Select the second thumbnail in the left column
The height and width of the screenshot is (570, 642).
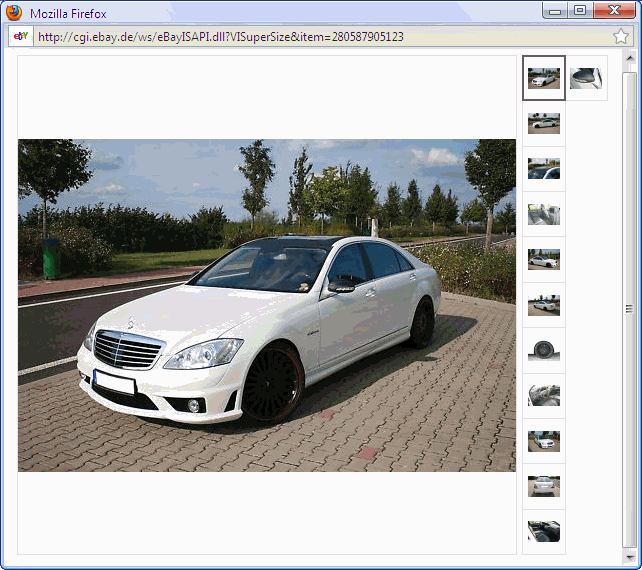point(544,123)
